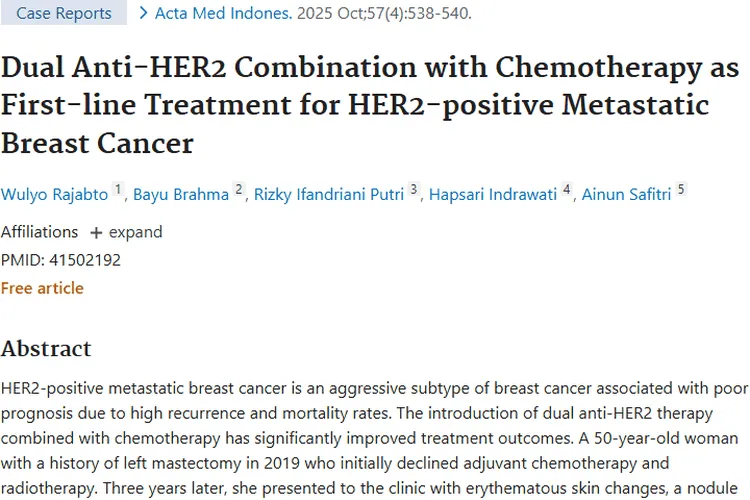The height and width of the screenshot is (500, 750).
Task: Select author Ainun Safitri
Action: click(625, 194)
